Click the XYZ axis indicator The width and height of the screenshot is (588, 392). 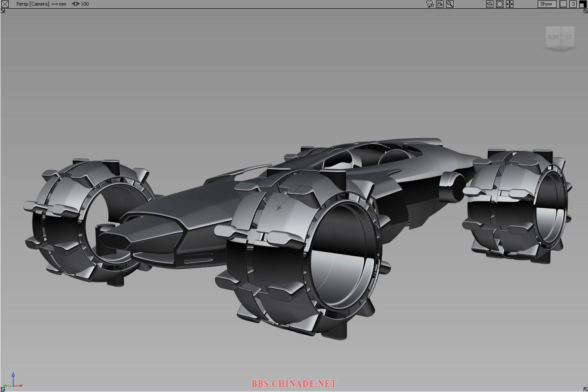13,380
